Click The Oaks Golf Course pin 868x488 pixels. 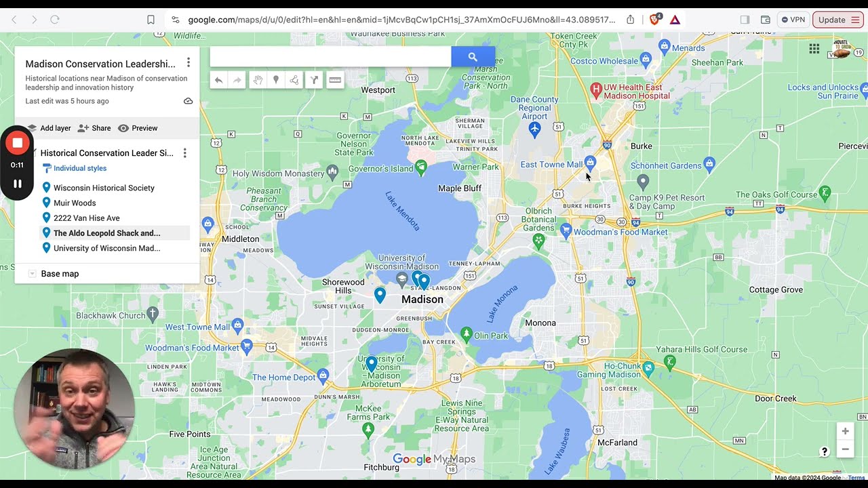(825, 192)
